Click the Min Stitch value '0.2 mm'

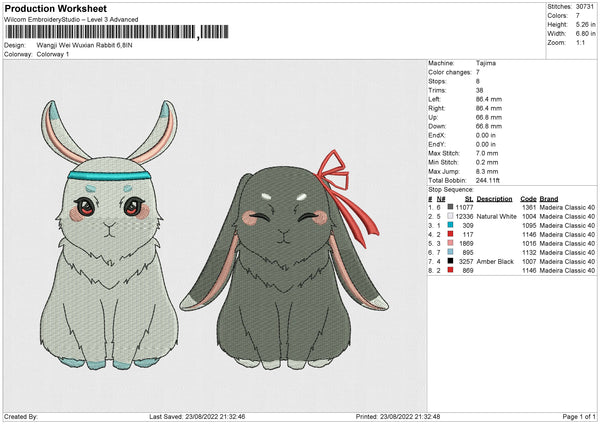[487, 162]
